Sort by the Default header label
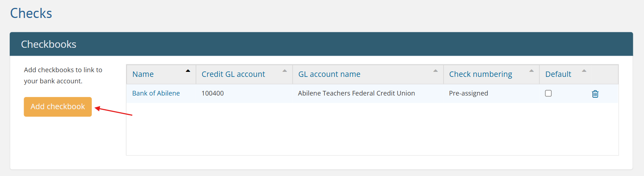 coord(558,74)
